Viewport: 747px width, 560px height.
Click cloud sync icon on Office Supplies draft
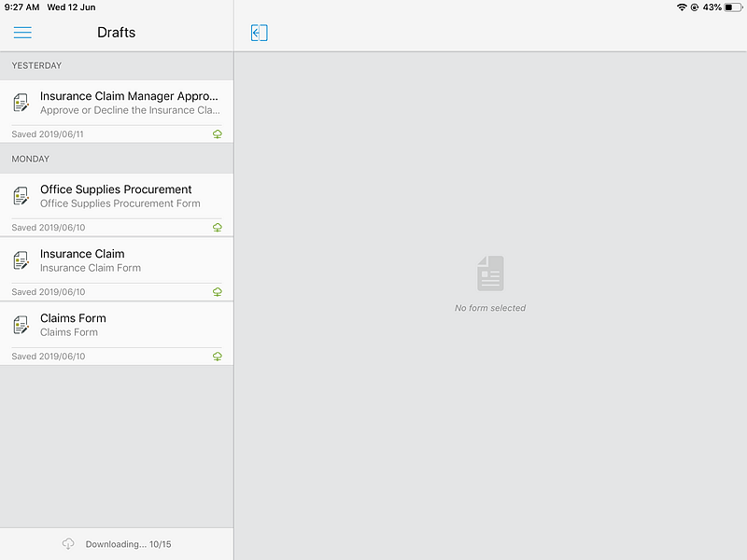click(218, 228)
